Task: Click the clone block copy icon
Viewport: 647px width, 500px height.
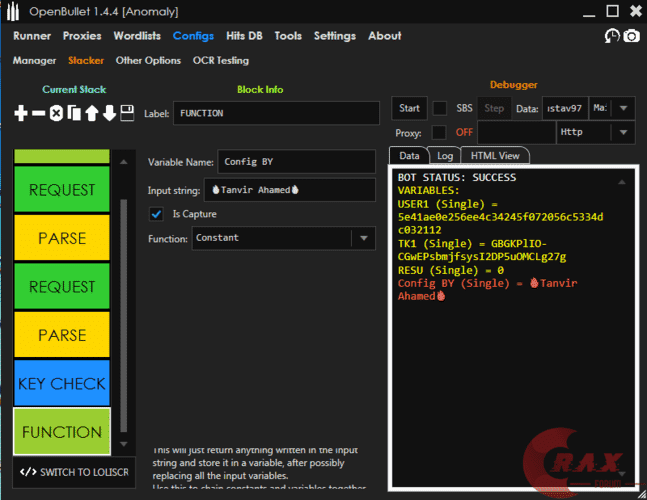Action: [x=73, y=114]
